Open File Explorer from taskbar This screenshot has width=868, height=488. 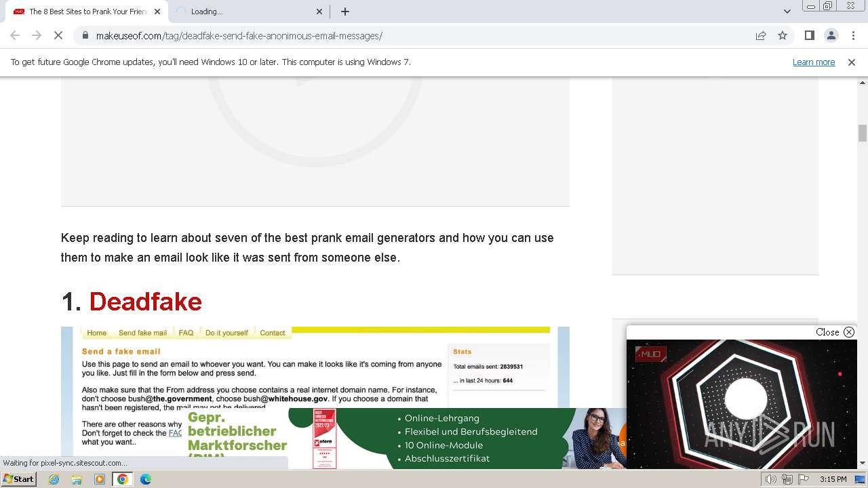coord(77,479)
